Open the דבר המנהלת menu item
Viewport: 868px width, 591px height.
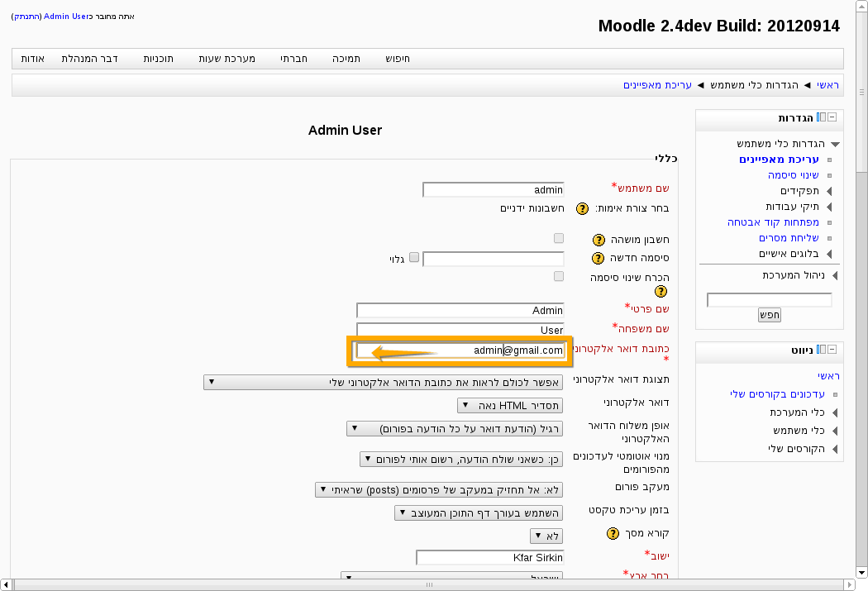[89, 59]
